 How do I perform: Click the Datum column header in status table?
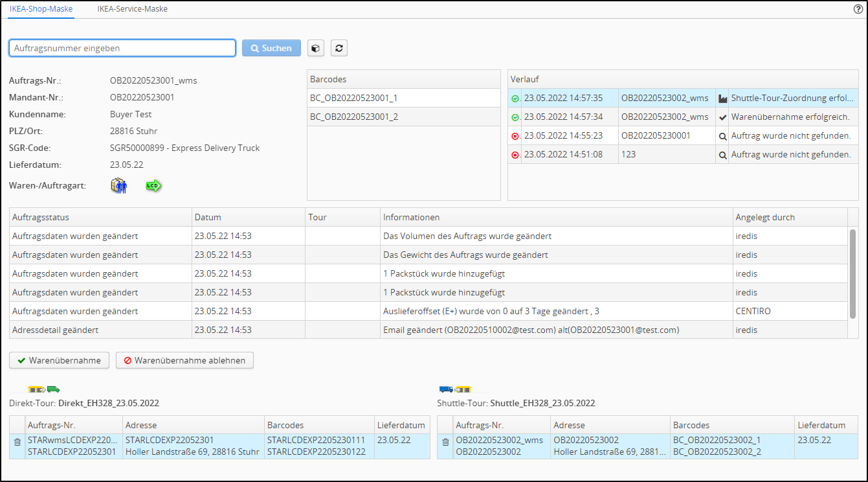coord(249,217)
